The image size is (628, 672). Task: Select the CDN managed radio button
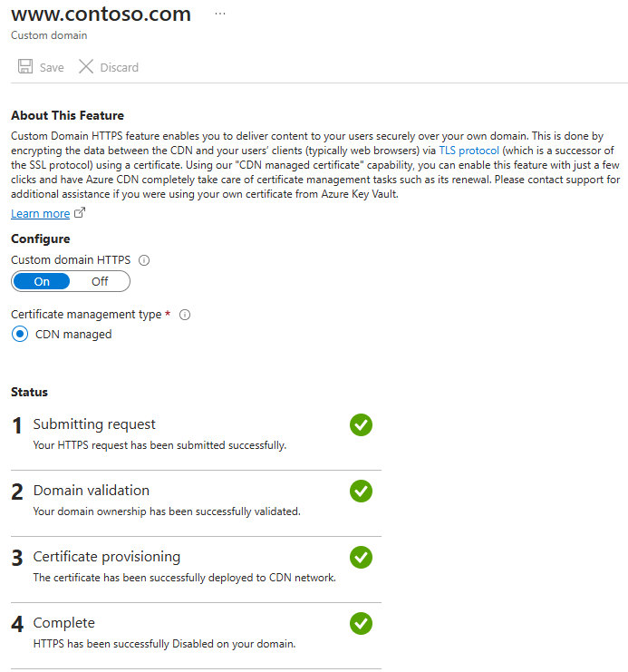(20, 334)
